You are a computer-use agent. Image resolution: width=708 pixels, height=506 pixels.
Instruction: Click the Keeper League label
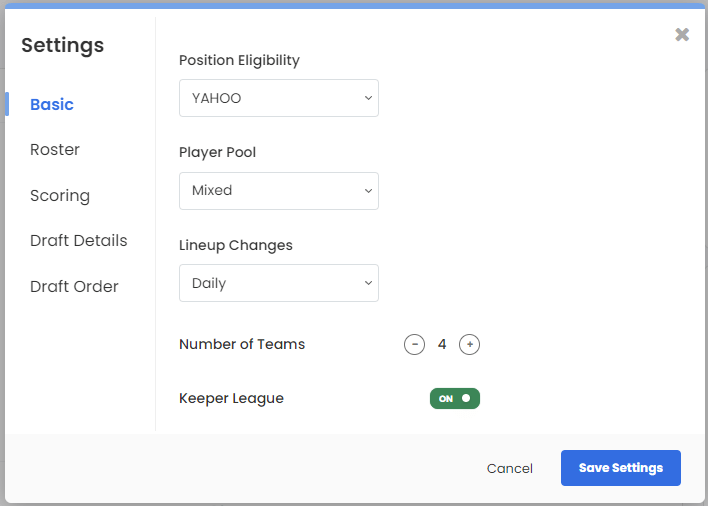click(231, 399)
